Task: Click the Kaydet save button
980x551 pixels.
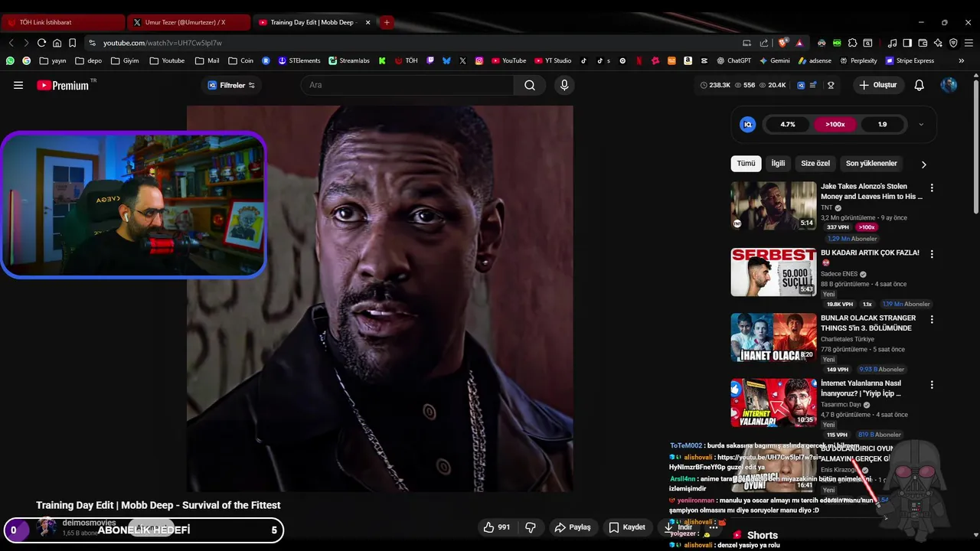Action: (627, 527)
